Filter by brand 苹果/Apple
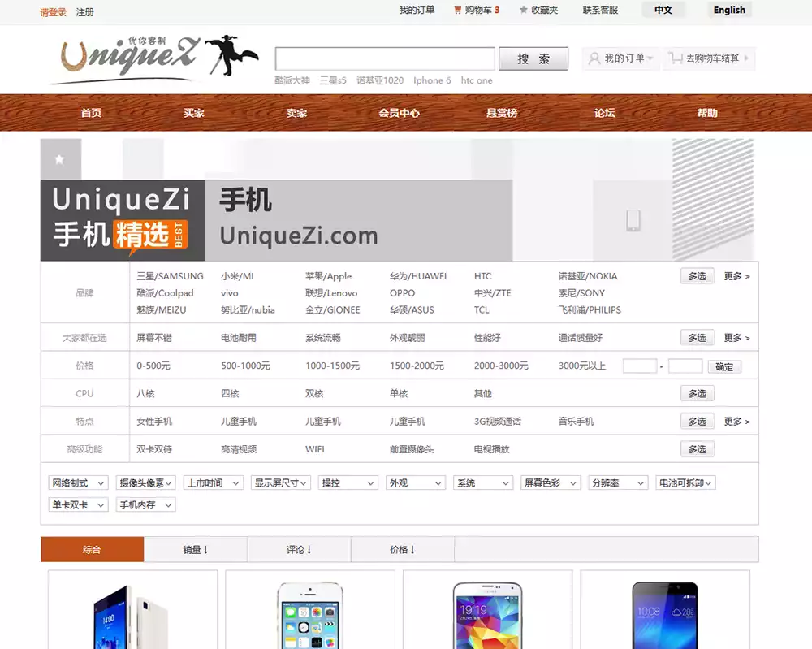 (x=328, y=276)
